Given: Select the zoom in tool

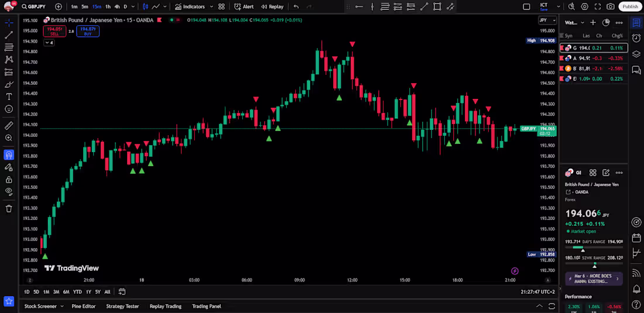Looking at the screenshot, I should pyautogui.click(x=9, y=138).
